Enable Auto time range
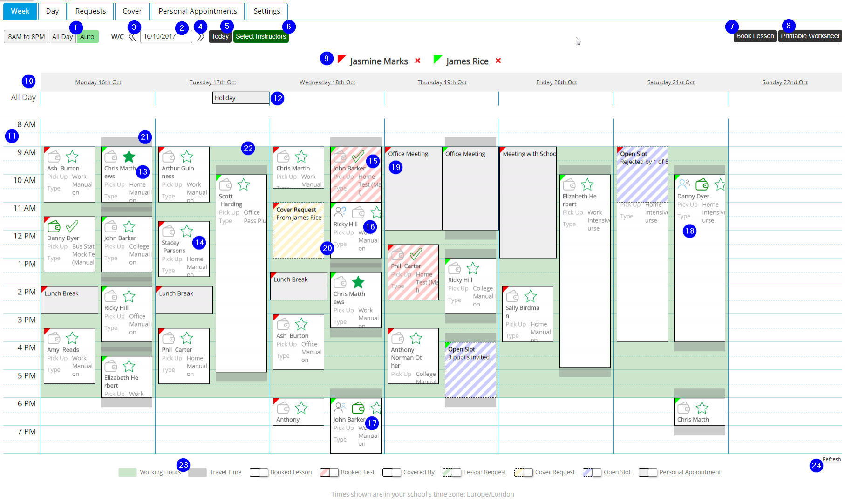This screenshot has width=845, height=504. [87, 37]
